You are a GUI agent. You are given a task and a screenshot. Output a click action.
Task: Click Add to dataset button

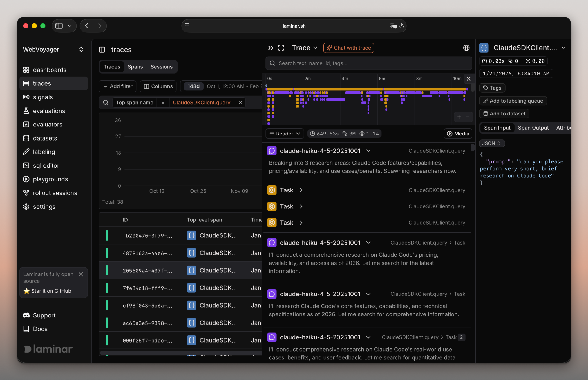[x=504, y=114]
